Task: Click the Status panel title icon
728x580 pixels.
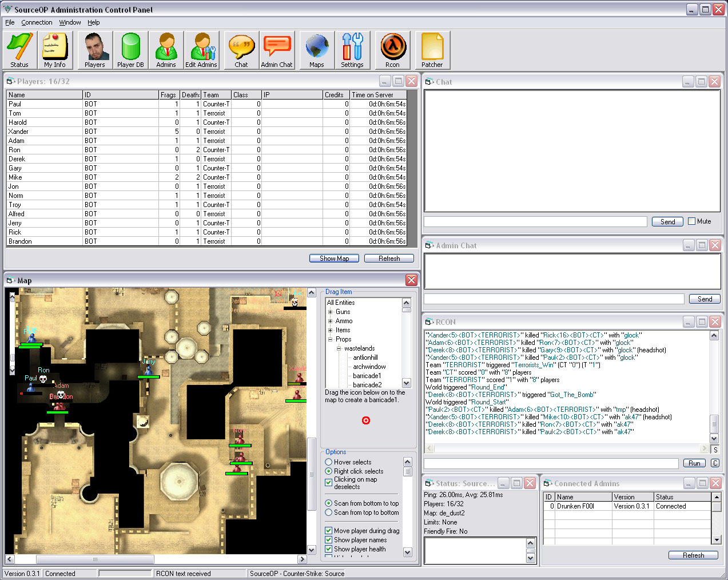Action: tap(429, 483)
